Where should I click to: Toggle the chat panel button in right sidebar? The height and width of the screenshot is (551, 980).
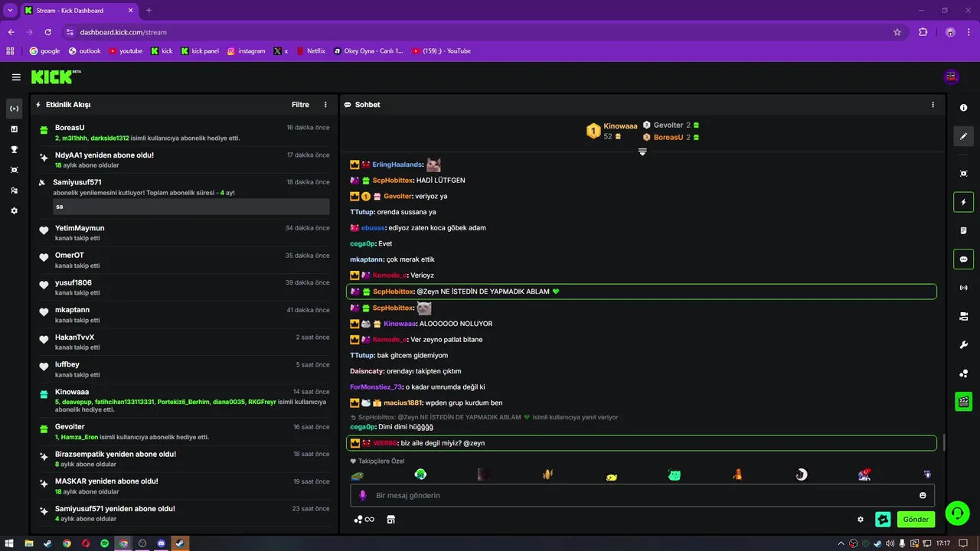click(x=964, y=259)
